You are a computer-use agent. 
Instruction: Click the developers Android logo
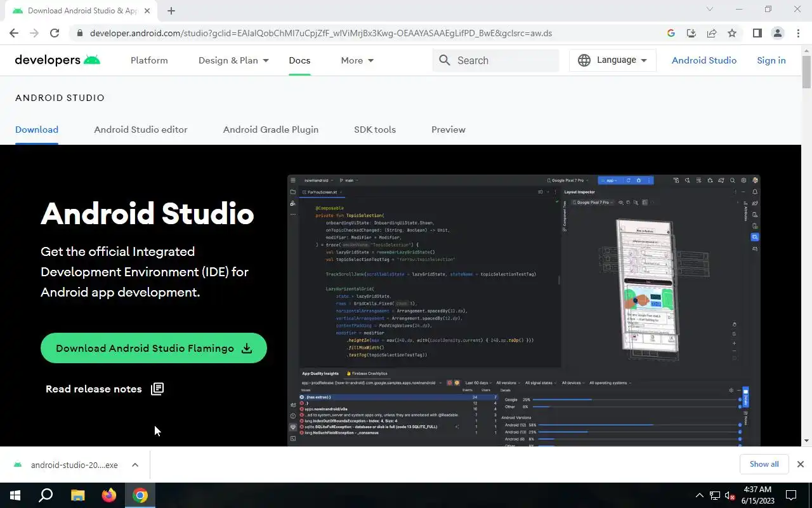coord(58,60)
